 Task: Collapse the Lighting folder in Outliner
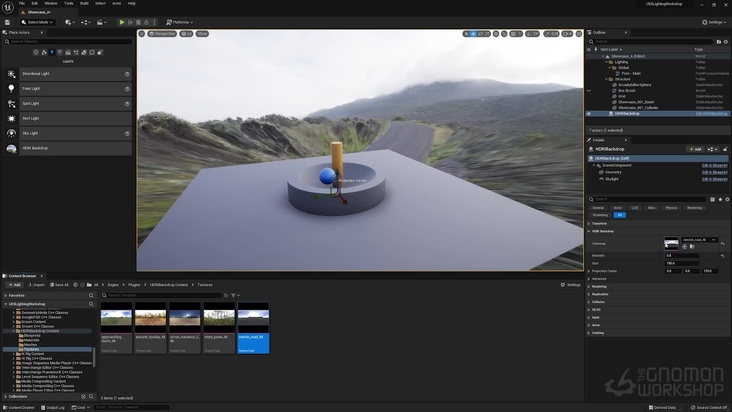pyautogui.click(x=606, y=62)
